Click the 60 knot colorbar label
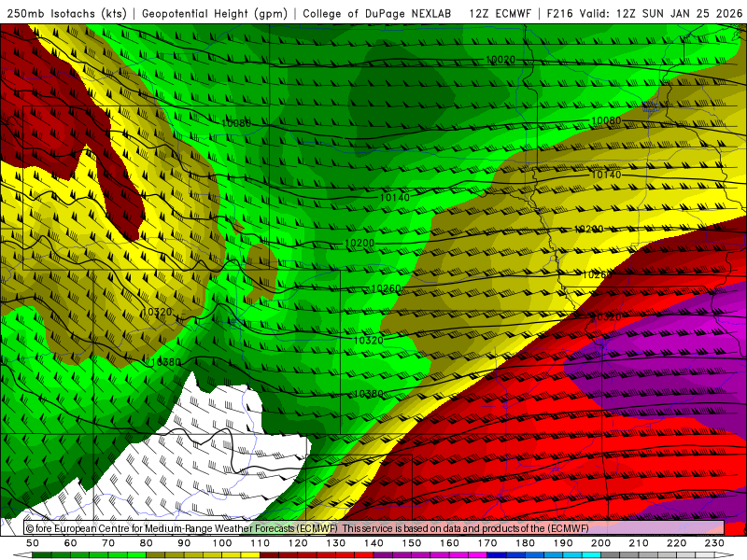747x560 pixels. pos(71,543)
